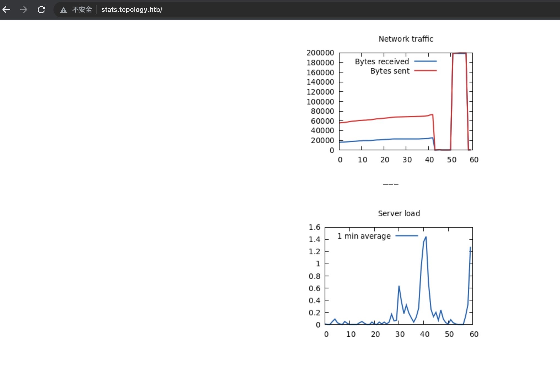Click the browser back arrow
Screen dimensions: 560x392
(x=6, y=10)
